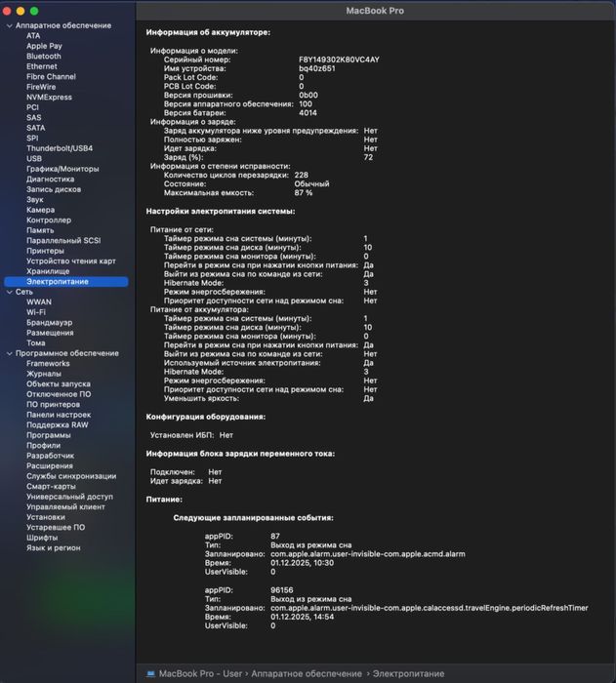Screen dimensions: 616x683
Task: Open Thunderbolt/USB4 information
Action: coord(60,148)
